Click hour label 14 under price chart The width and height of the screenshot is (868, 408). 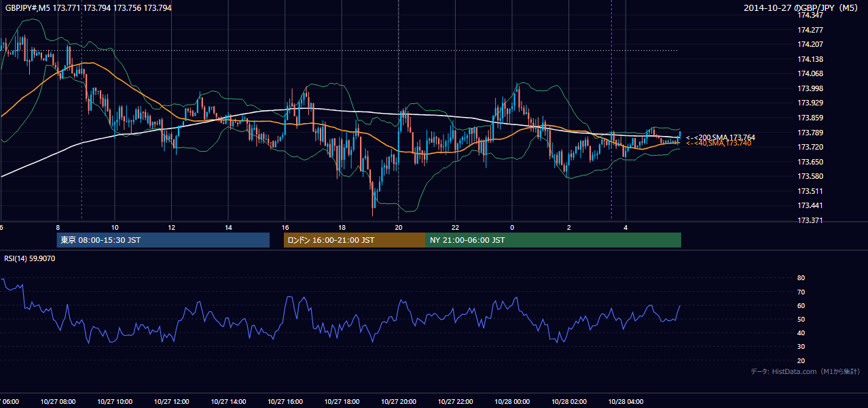click(228, 227)
